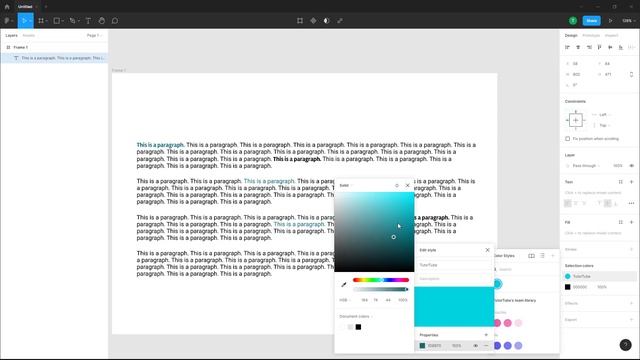Viewport: 640px width, 360px height.
Task: Expand the Document colors dropdown
Action: (x=356, y=316)
